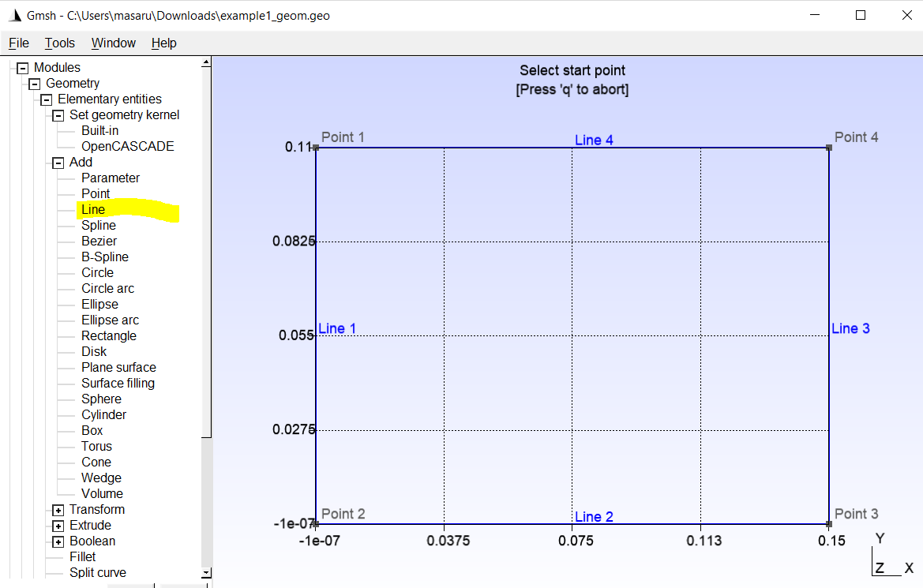Collapse the Elementary entities node
The image size is (923, 588).
pyautogui.click(x=46, y=99)
